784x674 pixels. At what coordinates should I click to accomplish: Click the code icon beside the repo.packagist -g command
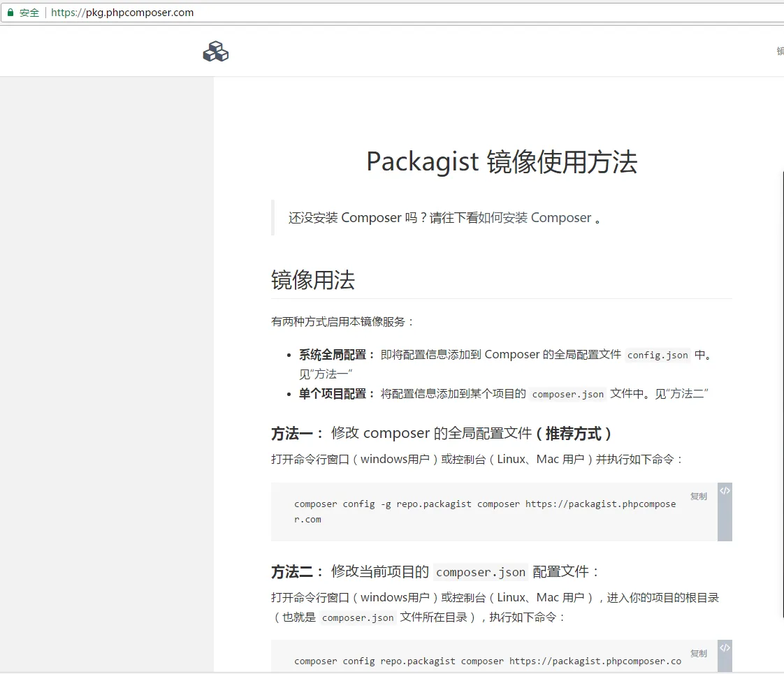(725, 490)
